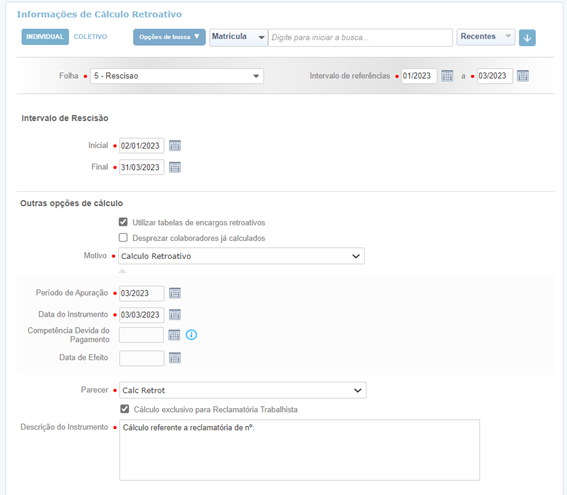The height and width of the screenshot is (495, 567).
Task: Click info icon beside Competência Devida do Pagamento
Action: pyautogui.click(x=191, y=335)
